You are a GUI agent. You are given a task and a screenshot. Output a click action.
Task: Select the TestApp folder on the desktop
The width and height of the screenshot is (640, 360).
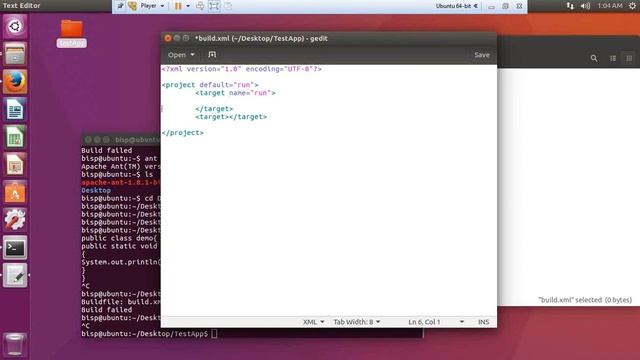(71, 33)
